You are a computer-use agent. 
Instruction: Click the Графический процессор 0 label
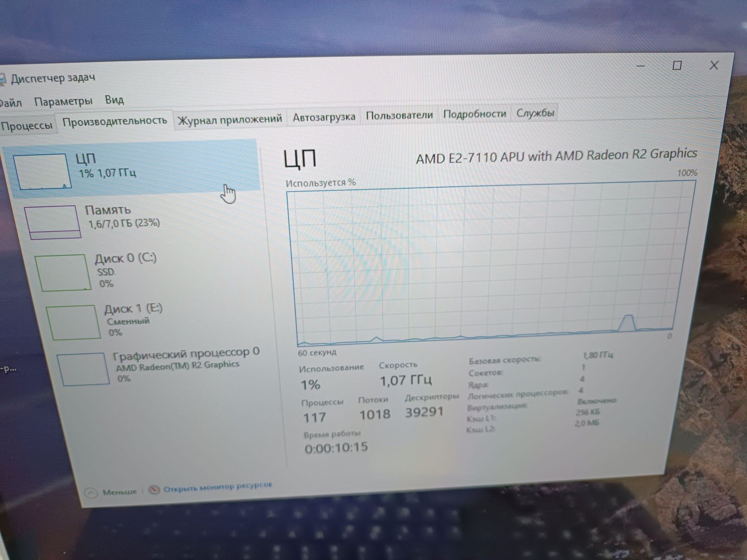[x=186, y=353]
